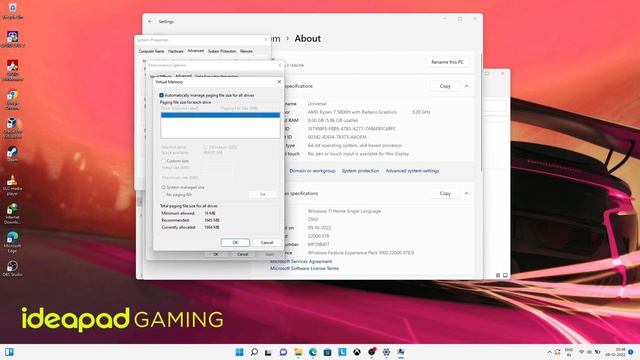Open the blue L app in taskbar

[342, 352]
